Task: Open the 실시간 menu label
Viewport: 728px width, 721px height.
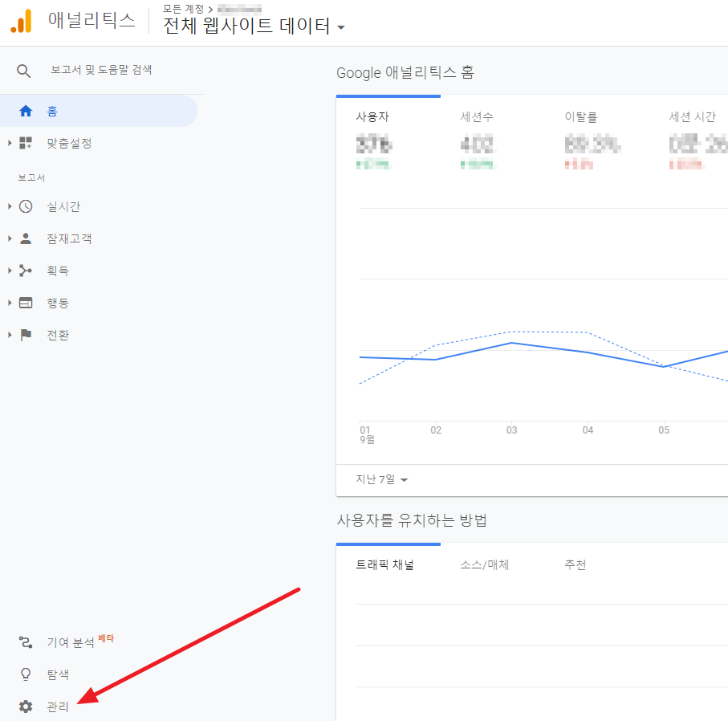Action: 63,206
